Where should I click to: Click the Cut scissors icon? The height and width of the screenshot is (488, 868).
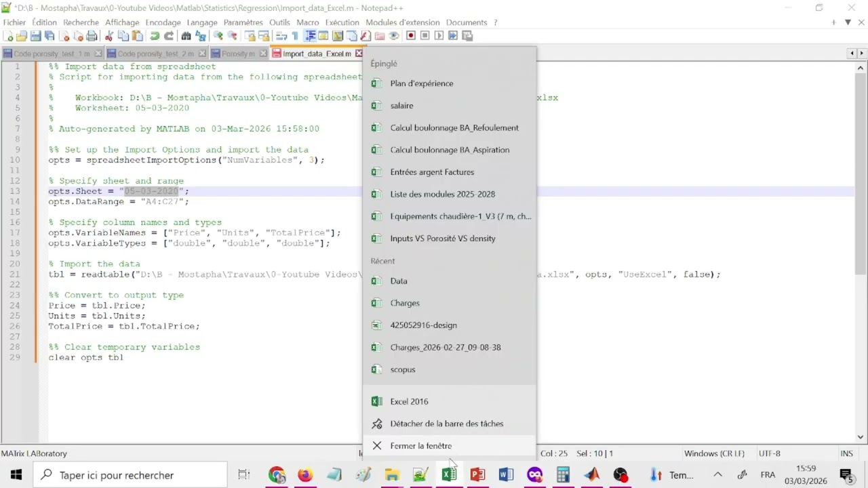coord(108,36)
